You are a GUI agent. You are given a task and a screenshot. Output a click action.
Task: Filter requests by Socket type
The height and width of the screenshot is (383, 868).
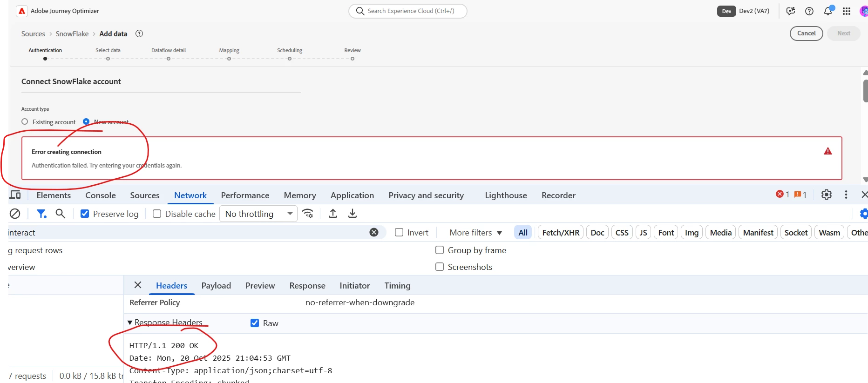[x=796, y=232]
